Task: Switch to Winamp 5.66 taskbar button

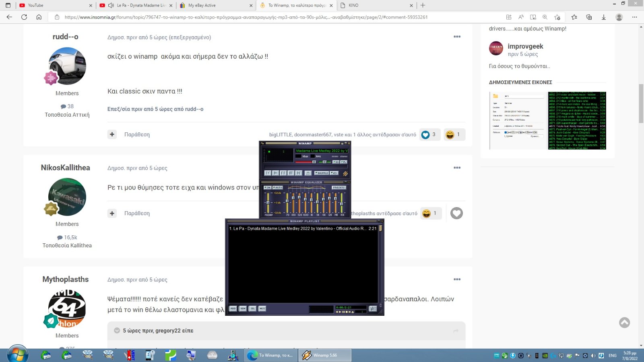Action: [x=325, y=355]
